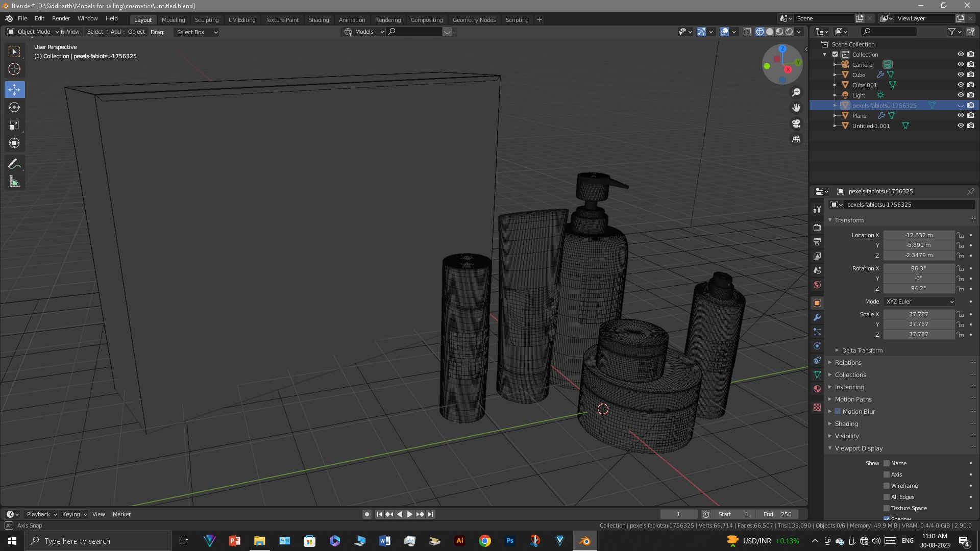Click the pan view hand icon

[796, 108]
